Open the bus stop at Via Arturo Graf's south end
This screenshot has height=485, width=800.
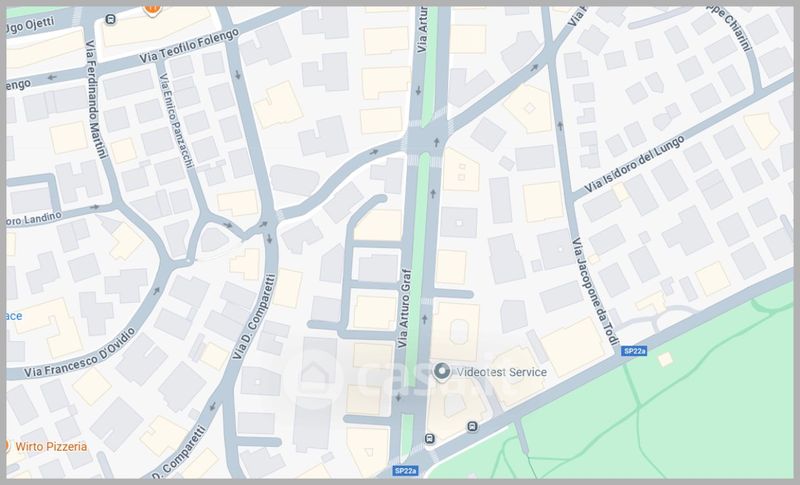point(430,439)
